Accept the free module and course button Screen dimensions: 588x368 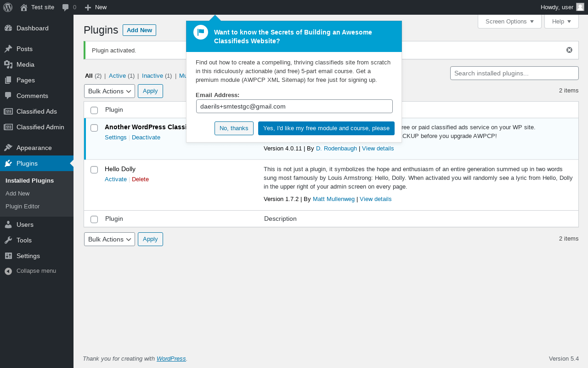[326, 128]
